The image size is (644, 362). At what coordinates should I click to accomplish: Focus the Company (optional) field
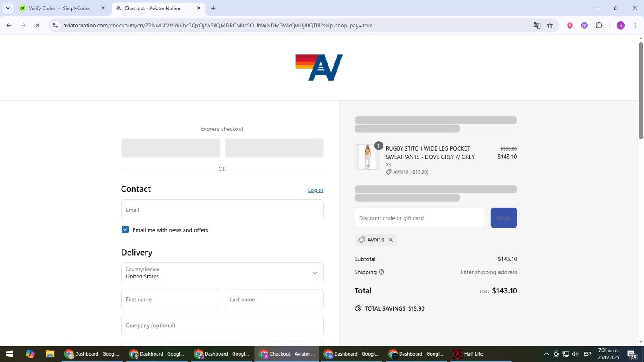tap(222, 325)
